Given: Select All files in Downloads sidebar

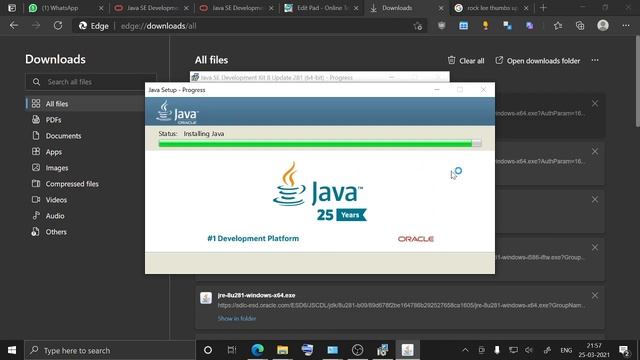Looking at the screenshot, I should click(85, 104).
